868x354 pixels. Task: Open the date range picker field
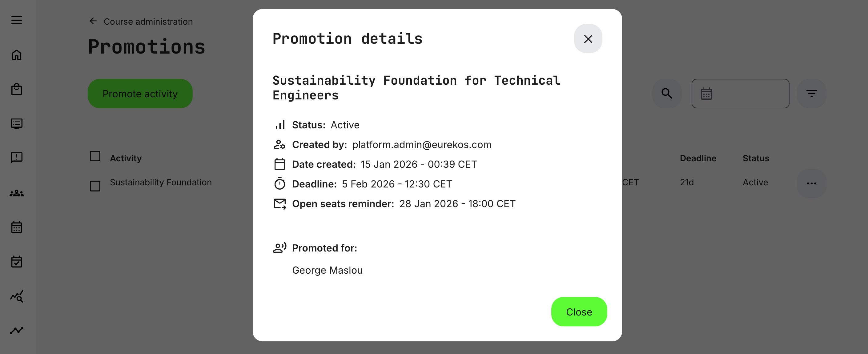click(740, 93)
